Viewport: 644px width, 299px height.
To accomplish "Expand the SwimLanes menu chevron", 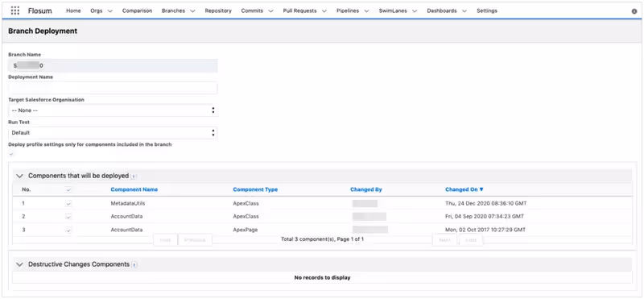I will pyautogui.click(x=415, y=11).
